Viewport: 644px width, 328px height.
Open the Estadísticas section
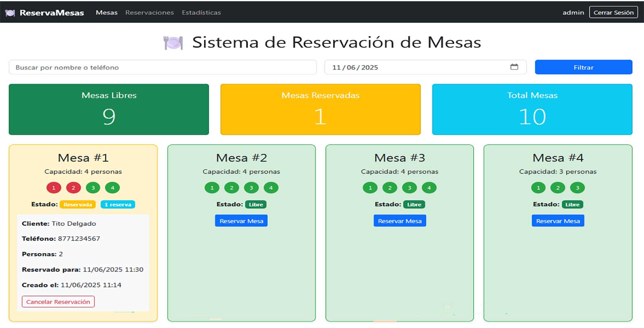pyautogui.click(x=201, y=12)
